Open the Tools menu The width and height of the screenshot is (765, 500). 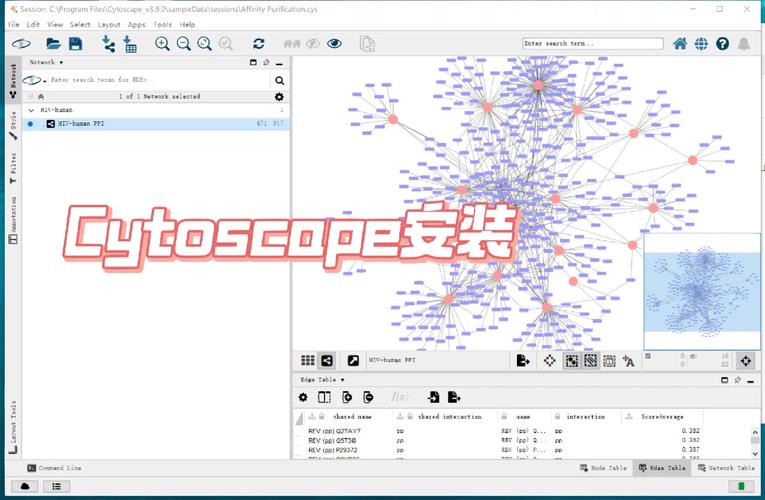click(x=162, y=24)
